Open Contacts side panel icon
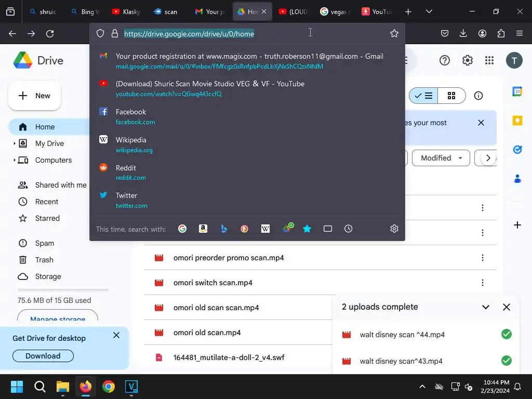 tap(517, 179)
